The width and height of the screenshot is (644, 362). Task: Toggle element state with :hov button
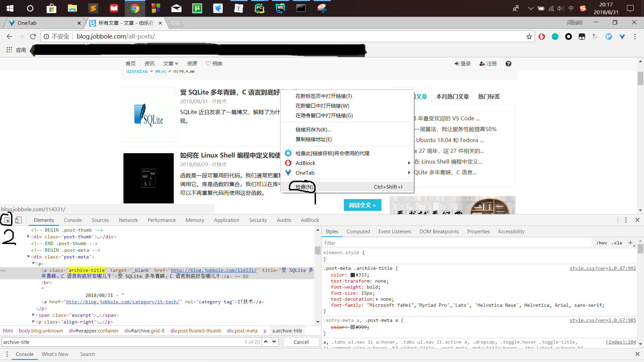[601, 243]
